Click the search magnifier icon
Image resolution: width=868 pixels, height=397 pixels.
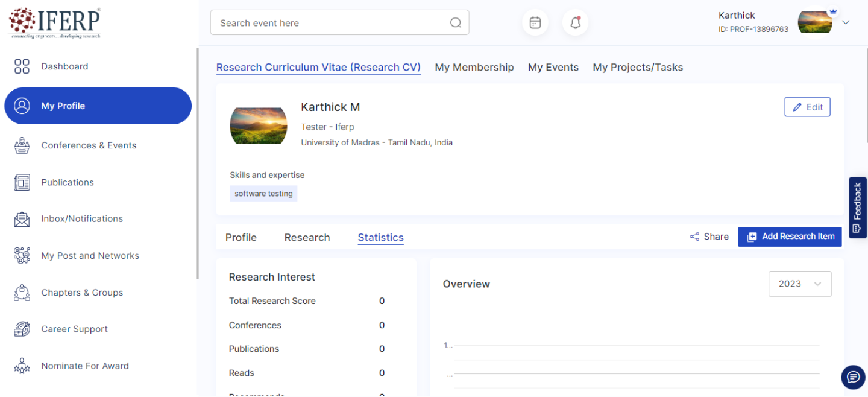(456, 23)
